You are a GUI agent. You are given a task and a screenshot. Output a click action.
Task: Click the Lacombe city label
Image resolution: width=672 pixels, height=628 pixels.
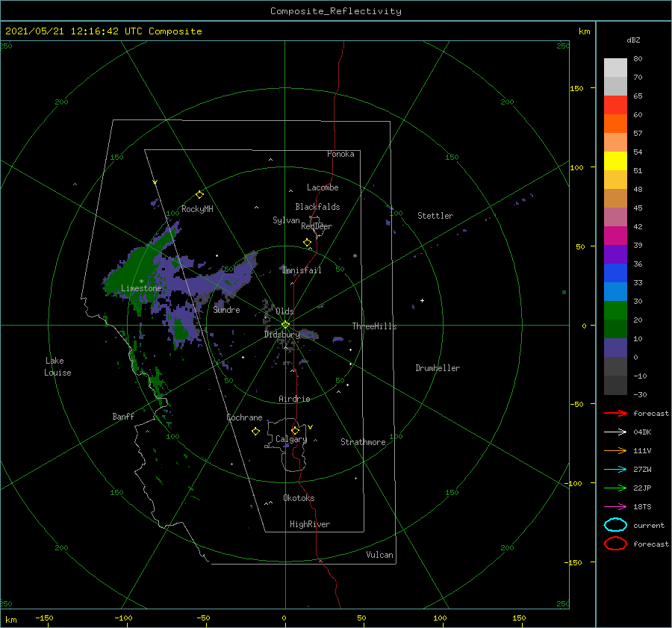[323, 187]
